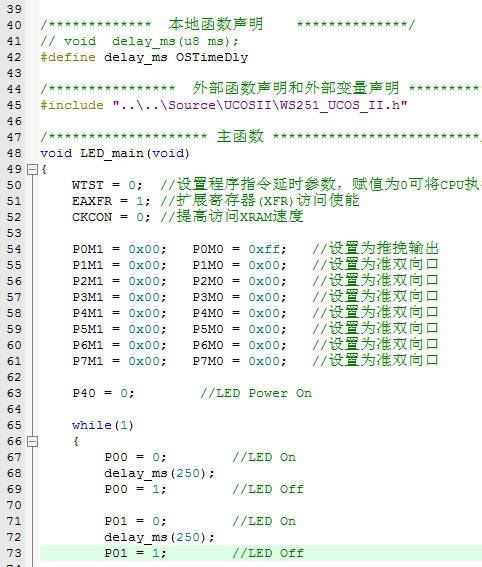Click the 设置为推挽输出 comment
The height and width of the screenshot is (567, 482).
[x=375, y=248]
